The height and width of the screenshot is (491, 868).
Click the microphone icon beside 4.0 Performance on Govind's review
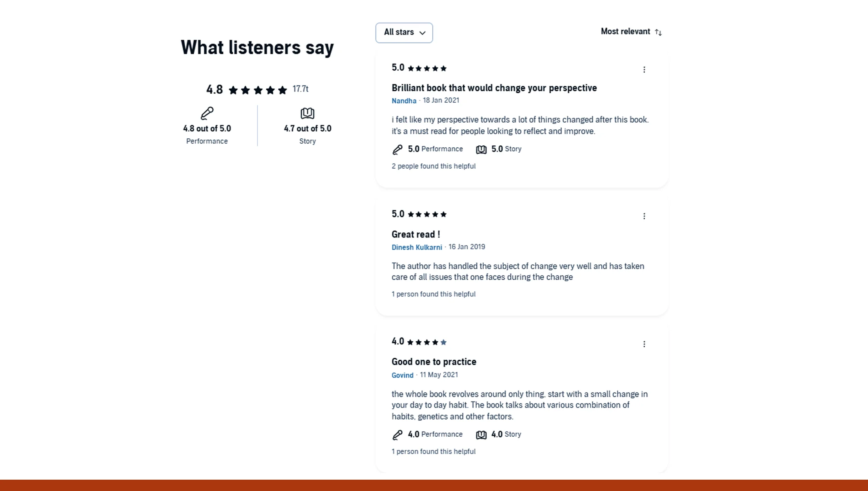397,434
